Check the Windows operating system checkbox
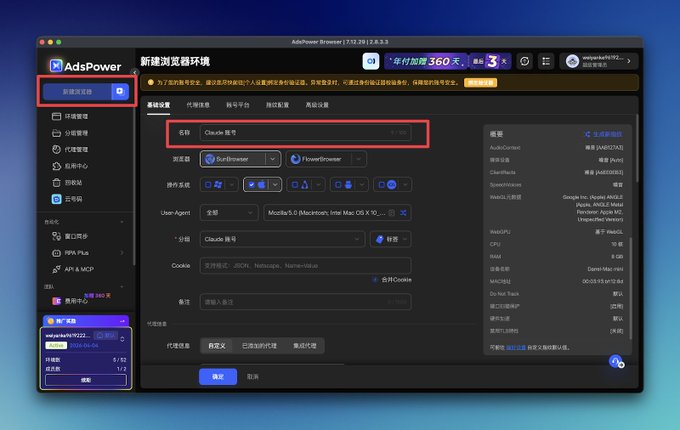The height and width of the screenshot is (430, 680). point(208,185)
